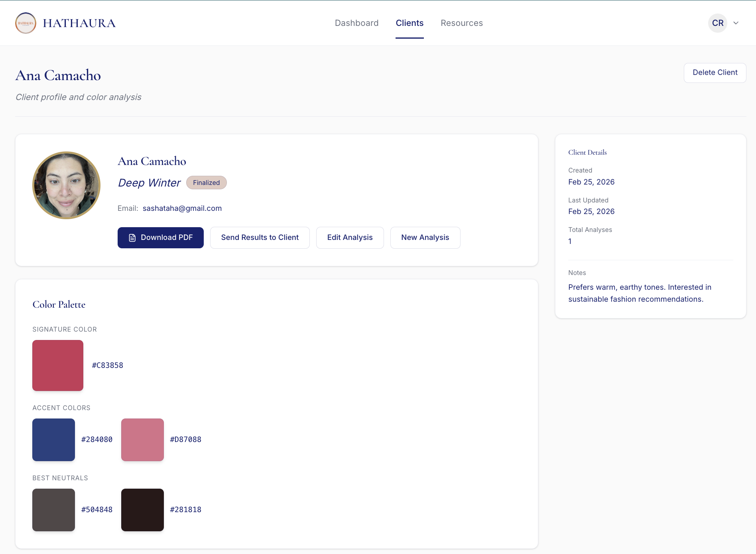
Task: Pick the navy accent swatch #284080
Action: (x=54, y=440)
